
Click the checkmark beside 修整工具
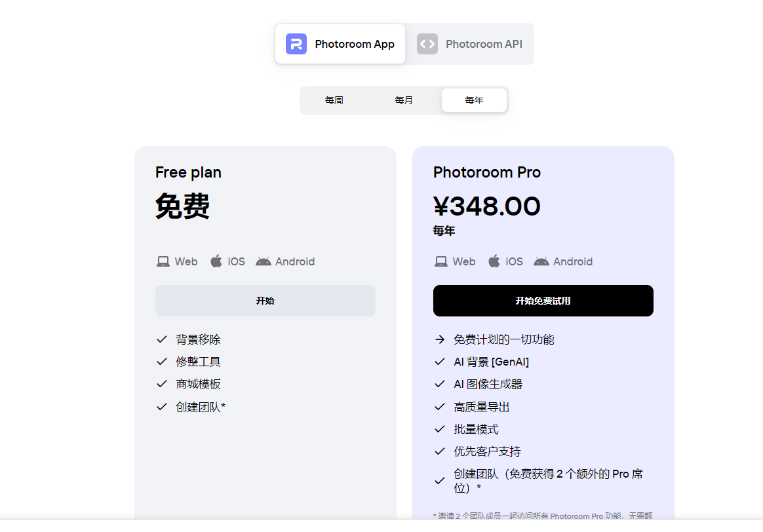pyautogui.click(x=162, y=362)
